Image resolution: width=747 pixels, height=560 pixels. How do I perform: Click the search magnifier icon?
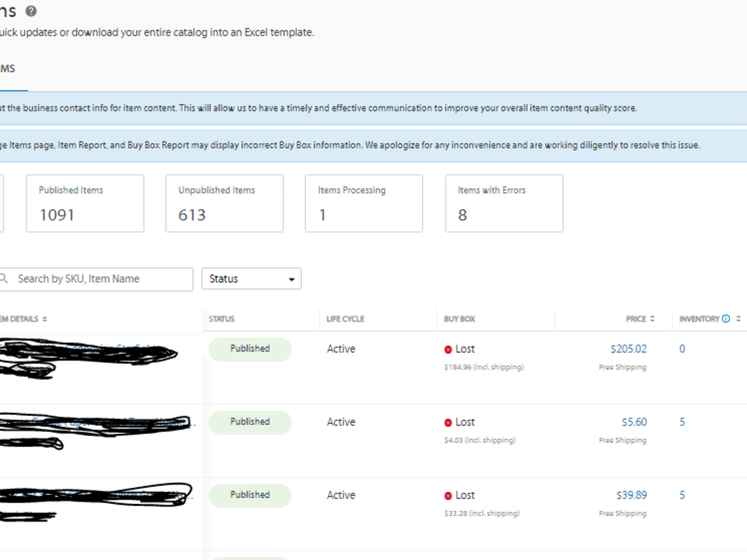point(3,278)
